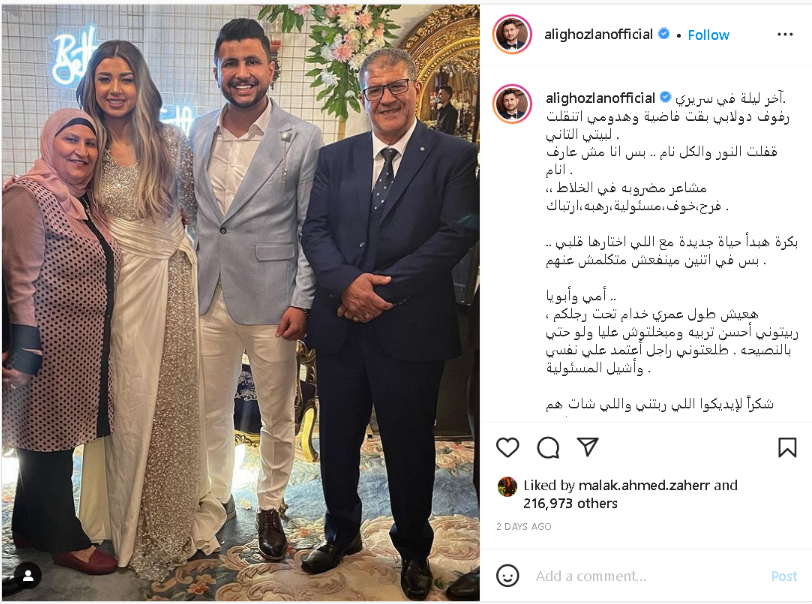
Task: Open the 2 DAYS AGO timestamp
Action: pyautogui.click(x=524, y=526)
